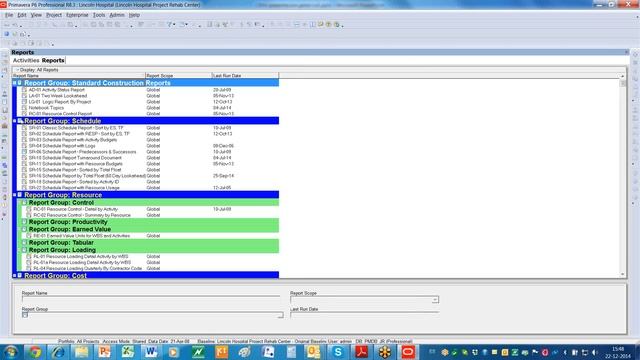
Task: Open the Report Scope combo box arrow
Action: point(435,300)
